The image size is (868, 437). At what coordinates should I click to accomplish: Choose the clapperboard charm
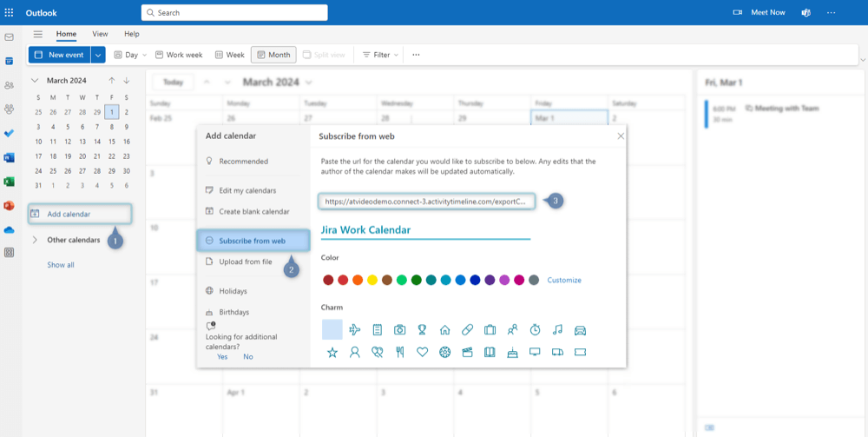tap(467, 352)
